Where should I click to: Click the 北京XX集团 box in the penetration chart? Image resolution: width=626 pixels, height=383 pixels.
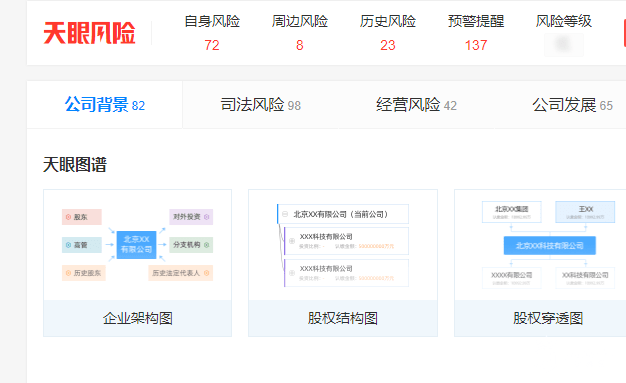point(512,212)
